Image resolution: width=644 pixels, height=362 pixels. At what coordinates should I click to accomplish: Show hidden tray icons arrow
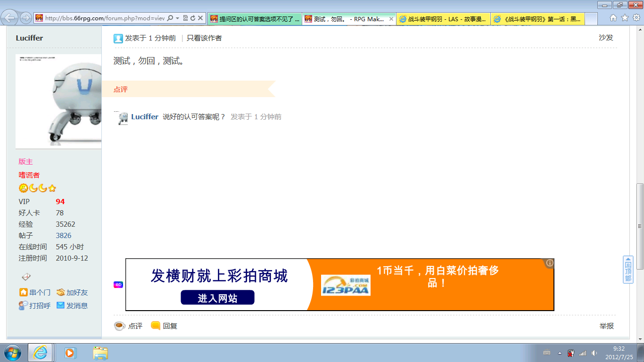click(560, 353)
